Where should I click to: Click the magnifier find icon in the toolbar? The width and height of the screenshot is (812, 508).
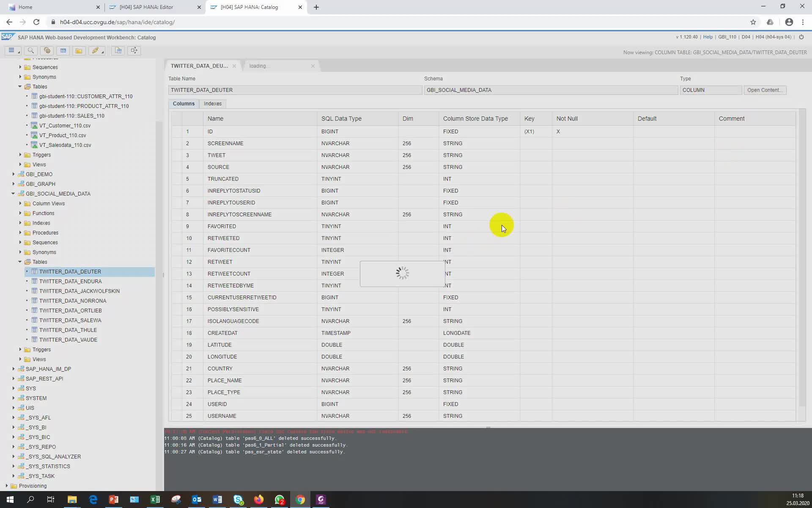pyautogui.click(x=31, y=50)
